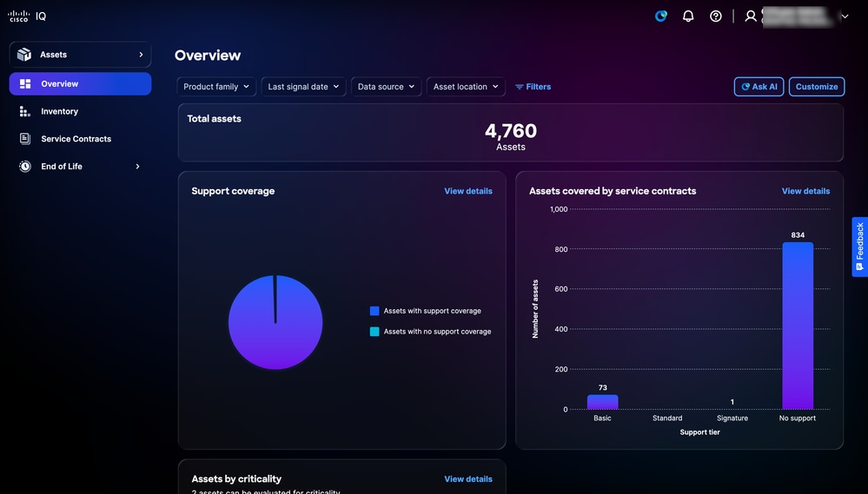The width and height of the screenshot is (868, 494).
Task: Click the Support coverage pie chart
Action: (x=275, y=322)
